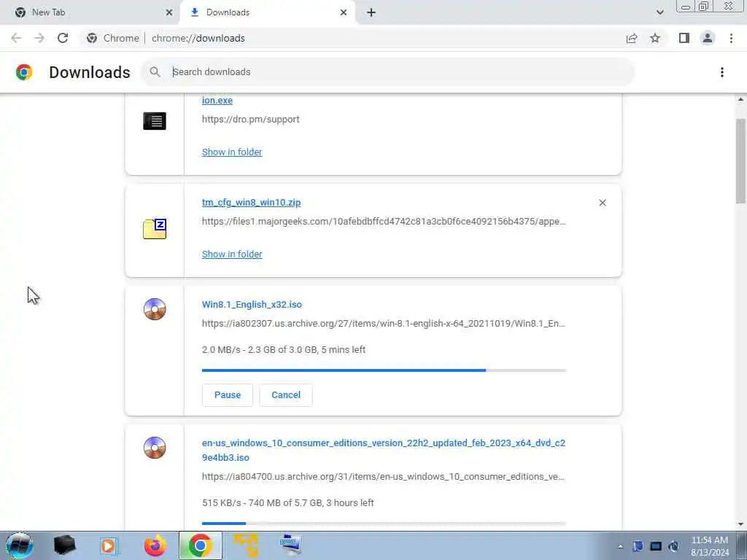Click the Win8.1 download progress bar

click(384, 370)
